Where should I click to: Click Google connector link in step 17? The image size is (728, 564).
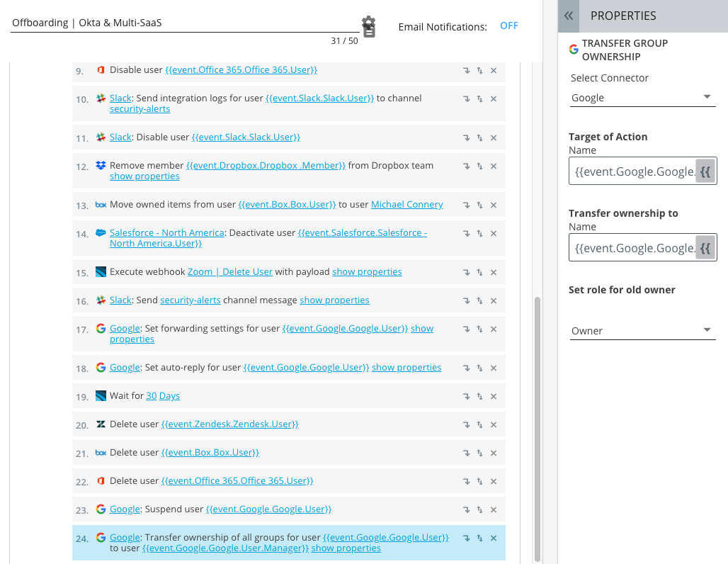pos(125,329)
